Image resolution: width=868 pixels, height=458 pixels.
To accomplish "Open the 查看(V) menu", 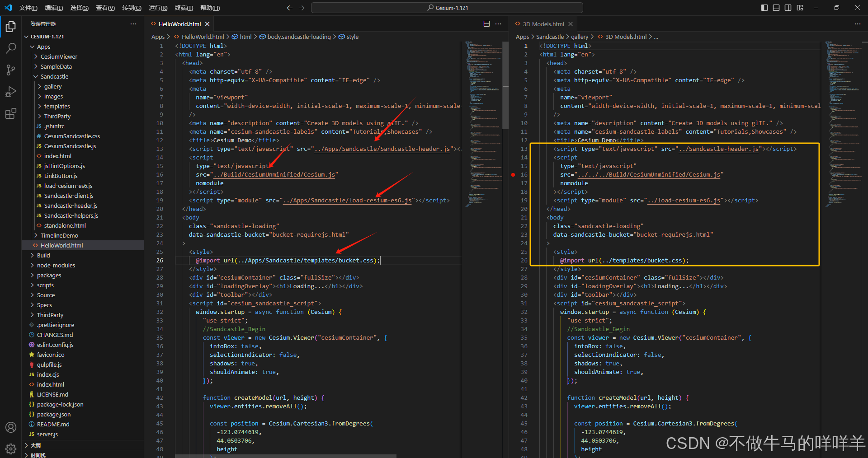I will click(105, 8).
